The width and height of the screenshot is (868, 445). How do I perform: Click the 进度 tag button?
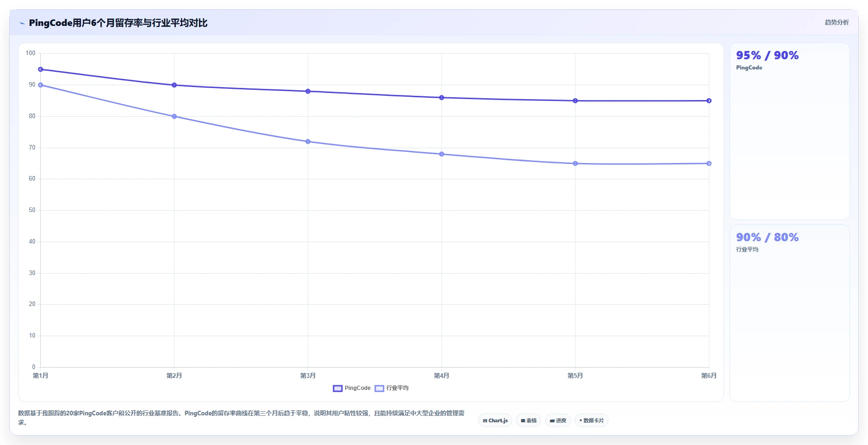coord(558,420)
